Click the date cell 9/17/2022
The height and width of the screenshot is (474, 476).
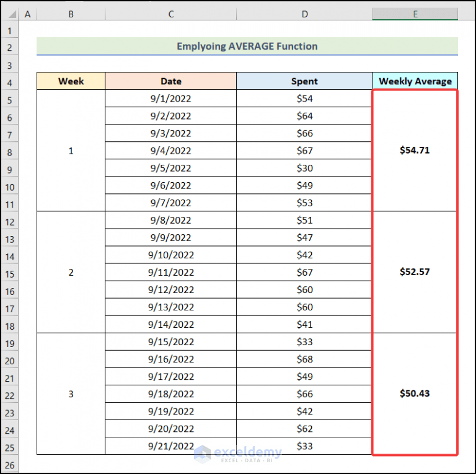tap(171, 376)
